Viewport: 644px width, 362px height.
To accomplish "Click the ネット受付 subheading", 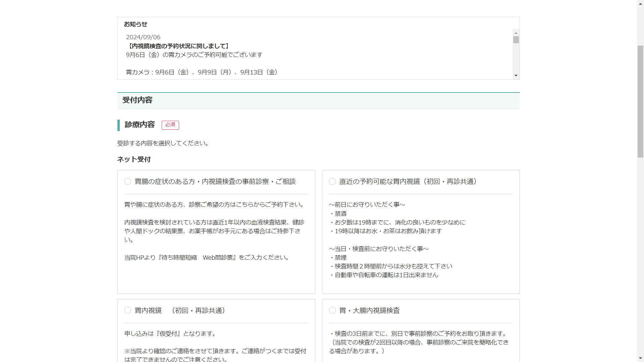I will tap(134, 160).
